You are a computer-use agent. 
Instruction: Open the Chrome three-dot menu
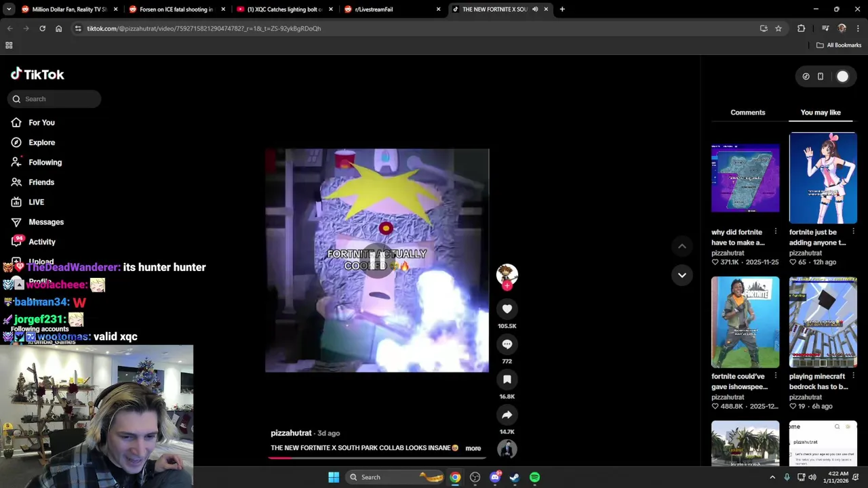click(858, 28)
